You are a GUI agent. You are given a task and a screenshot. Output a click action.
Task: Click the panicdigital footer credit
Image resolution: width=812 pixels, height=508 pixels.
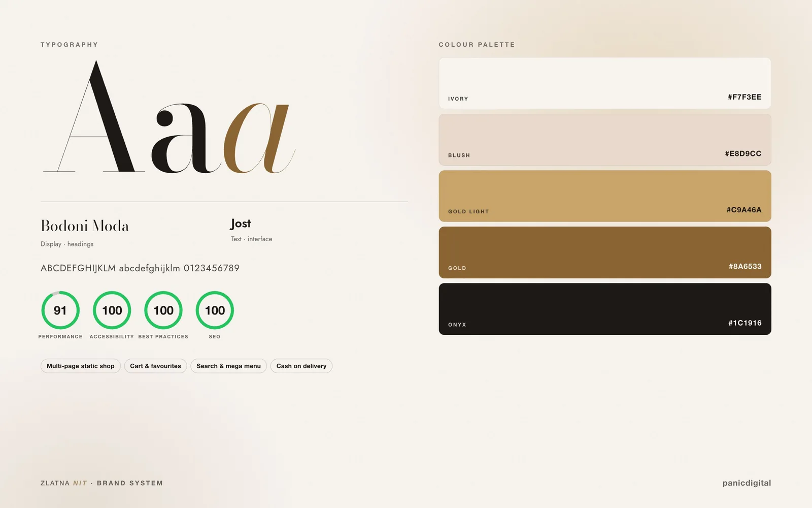tap(747, 483)
